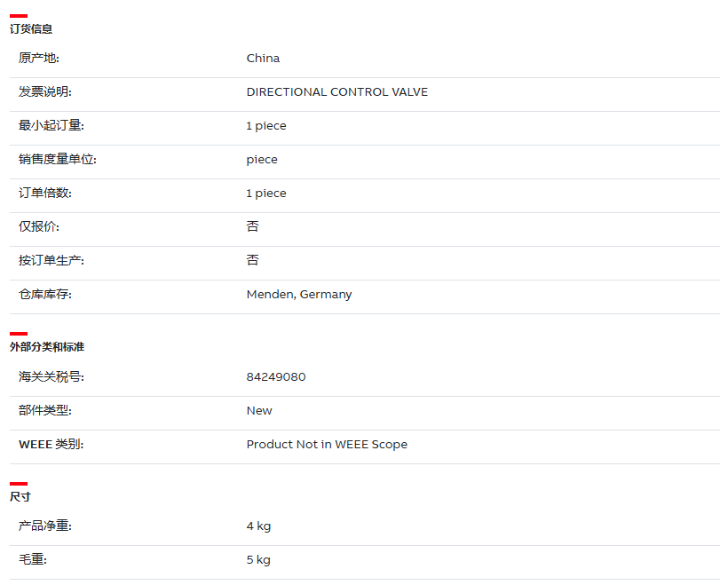Screen dimensions: 728x585
Task: Select customs tariff number 84249080
Action: point(276,377)
